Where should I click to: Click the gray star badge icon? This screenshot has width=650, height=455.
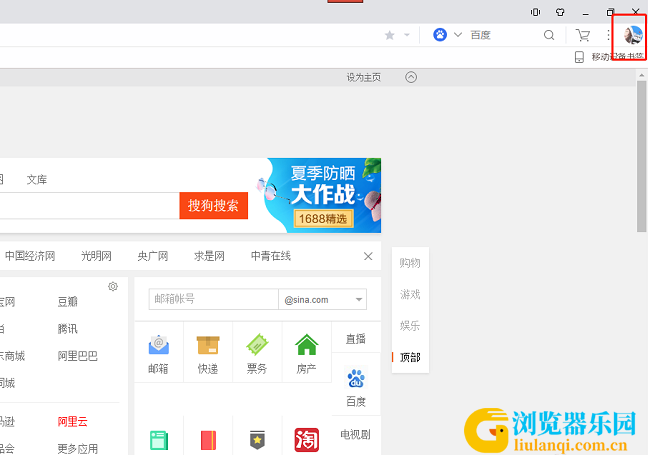(x=257, y=440)
